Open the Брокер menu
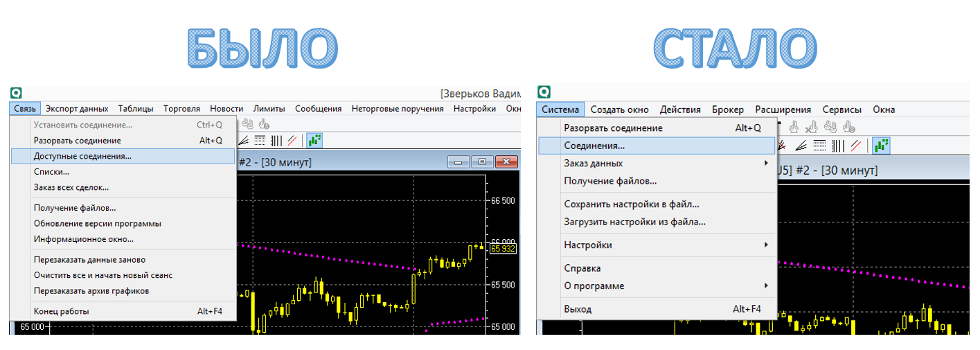 coord(728,110)
